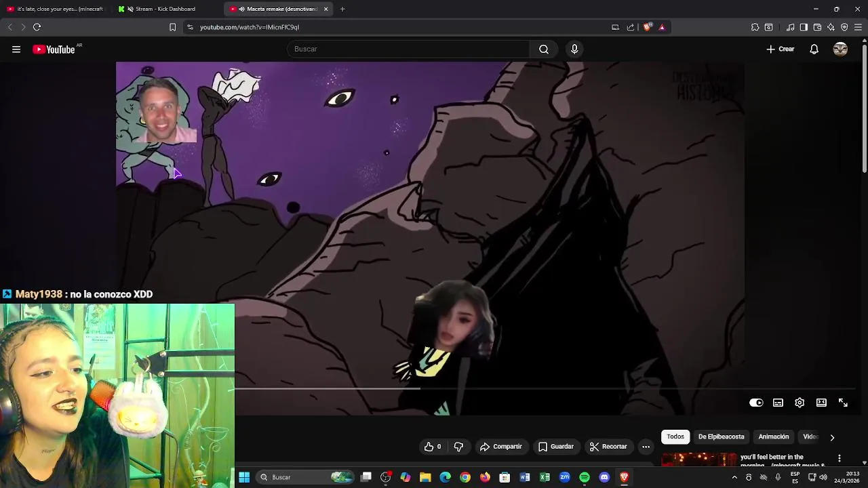Toggle the browser sidebar panel icon
Screen dimensions: 868x488
pos(804,27)
